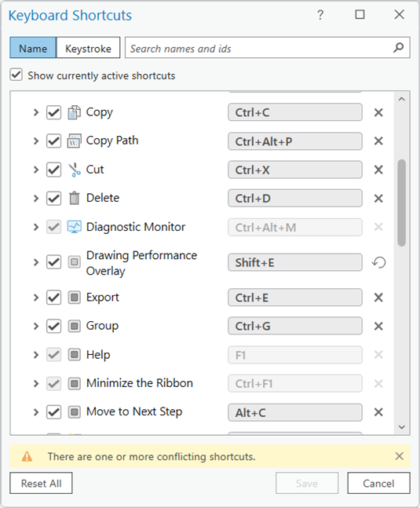Uncheck the Group shortcut checkbox
This screenshot has width=420, height=508.
point(53,326)
